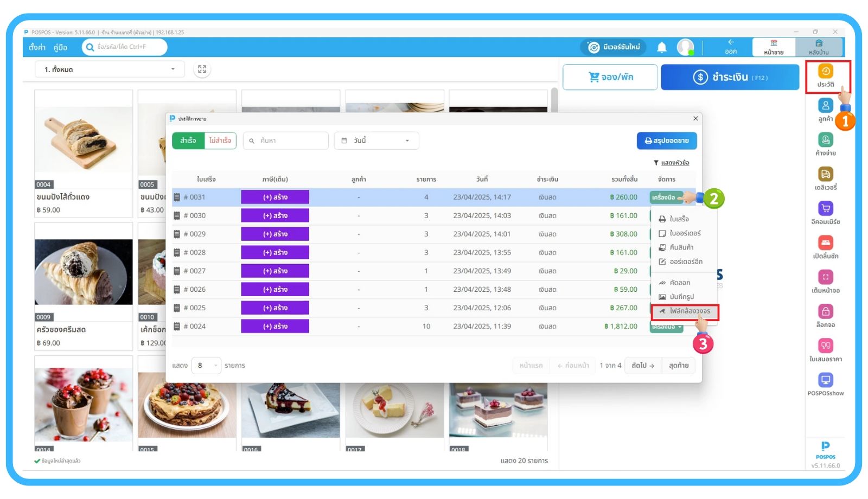Expand the วันนี้ date dropdown
This screenshot has height=499, width=868.
(x=376, y=140)
